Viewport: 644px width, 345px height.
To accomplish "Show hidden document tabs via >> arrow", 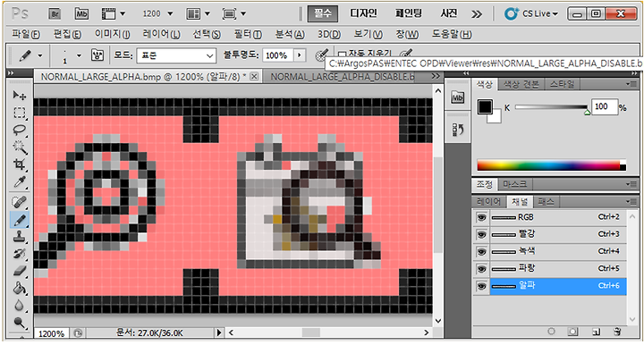I will click(x=436, y=76).
